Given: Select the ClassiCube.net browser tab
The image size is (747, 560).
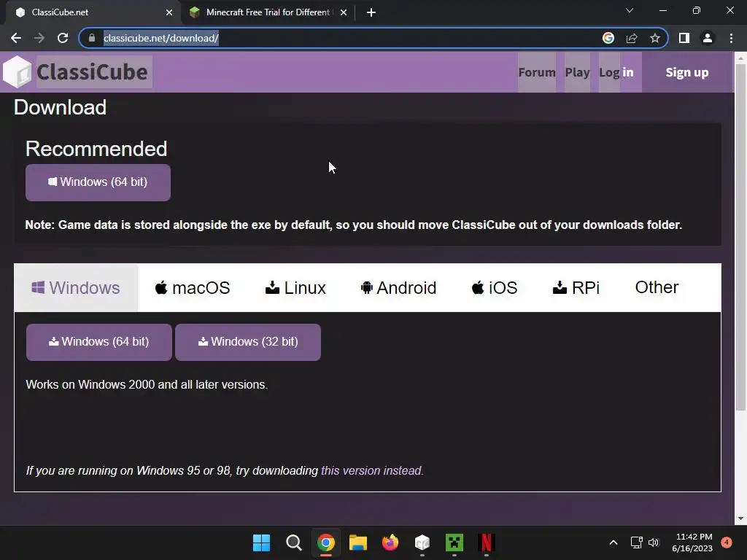Looking at the screenshot, I should 93,12.
